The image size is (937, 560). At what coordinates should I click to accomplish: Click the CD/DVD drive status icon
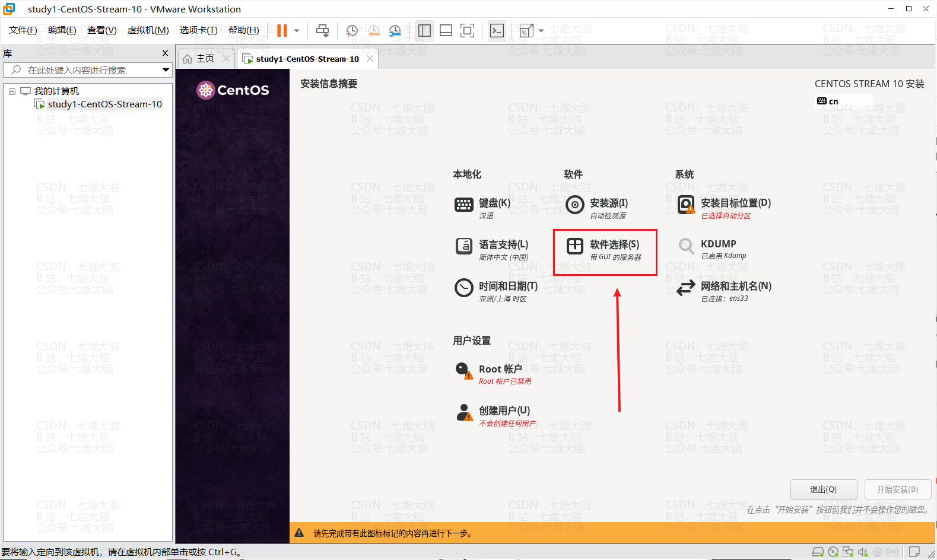833,552
